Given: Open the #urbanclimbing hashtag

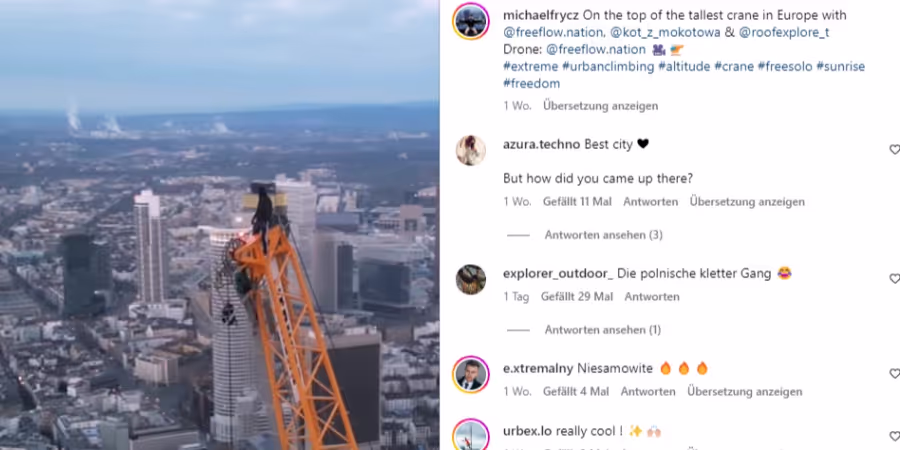Looking at the screenshot, I should click(608, 67).
